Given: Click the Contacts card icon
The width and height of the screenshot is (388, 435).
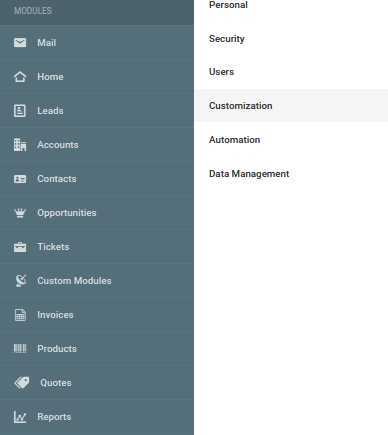Looking at the screenshot, I should (x=20, y=179).
